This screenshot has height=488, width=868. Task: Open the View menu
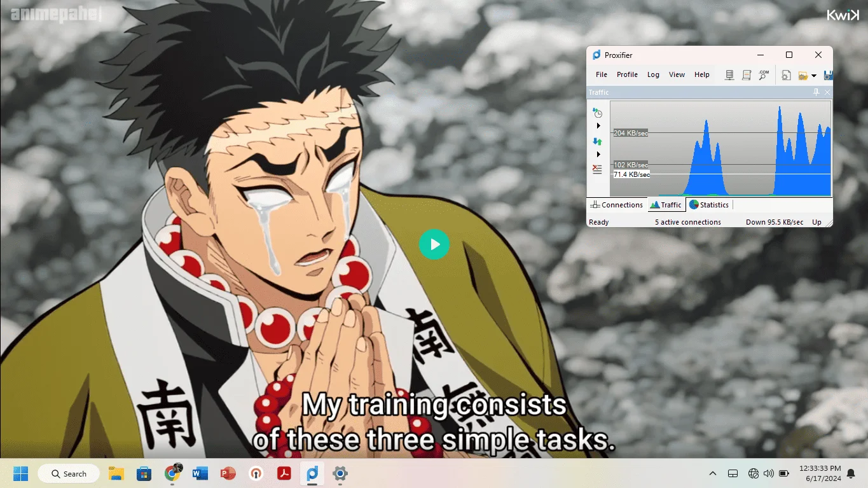[677, 74]
